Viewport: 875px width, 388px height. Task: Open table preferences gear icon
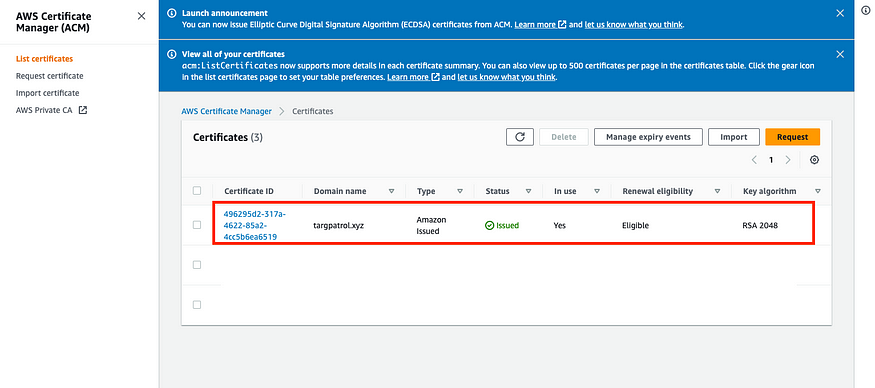[x=814, y=160]
